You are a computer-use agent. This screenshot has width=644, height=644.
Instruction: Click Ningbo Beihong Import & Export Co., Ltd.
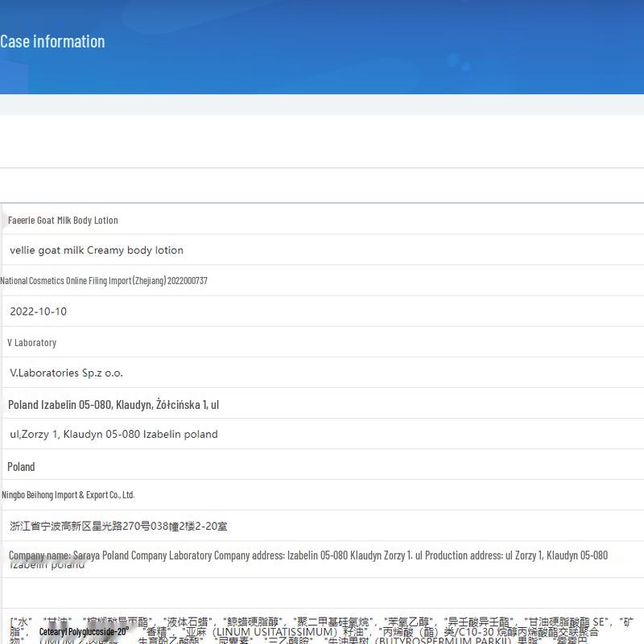68,495
